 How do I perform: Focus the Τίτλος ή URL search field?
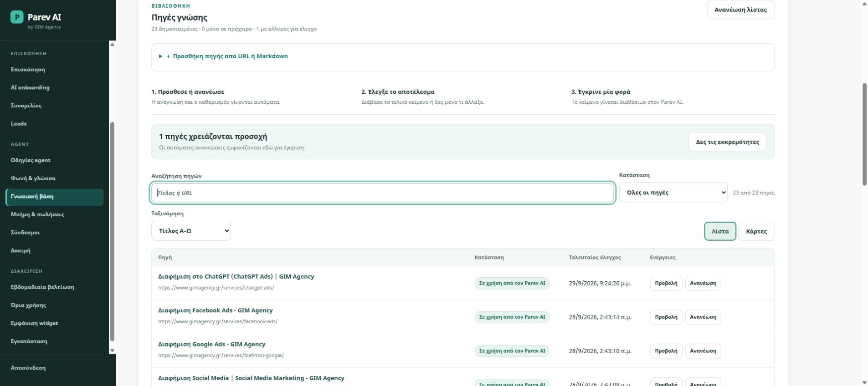pos(383,193)
